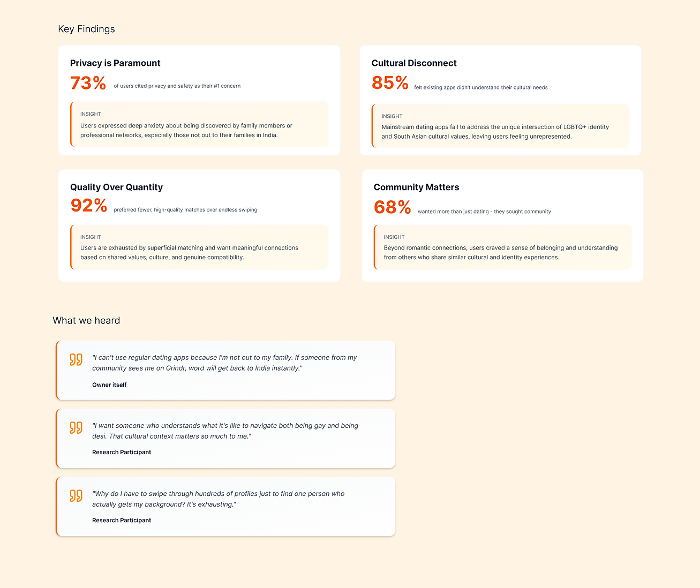Click quote icon on the desi quote card

click(76, 427)
